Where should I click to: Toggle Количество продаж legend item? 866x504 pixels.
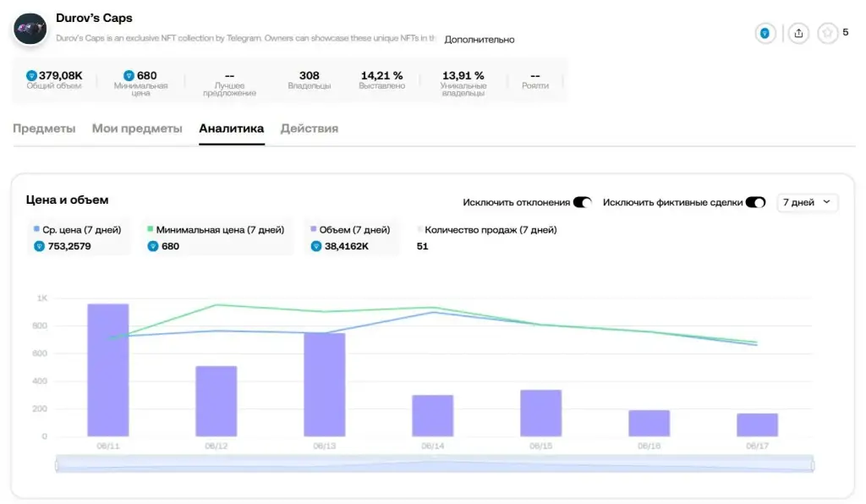point(487,230)
